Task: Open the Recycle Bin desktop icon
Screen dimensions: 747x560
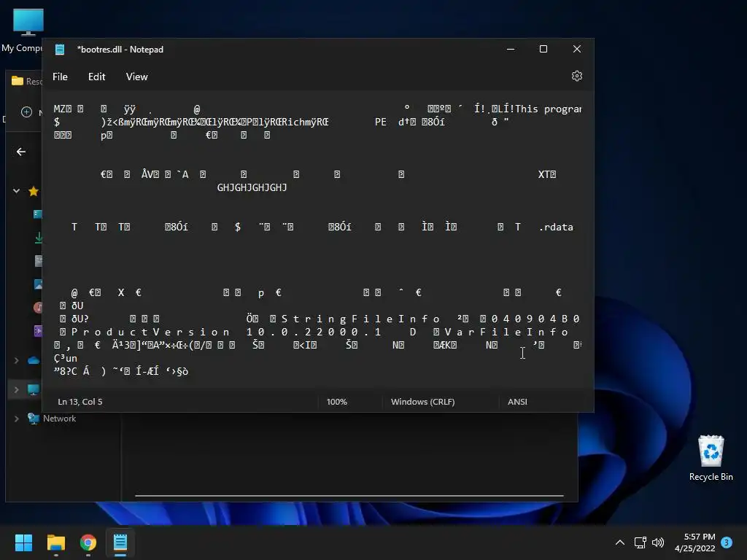Action: [x=711, y=458]
